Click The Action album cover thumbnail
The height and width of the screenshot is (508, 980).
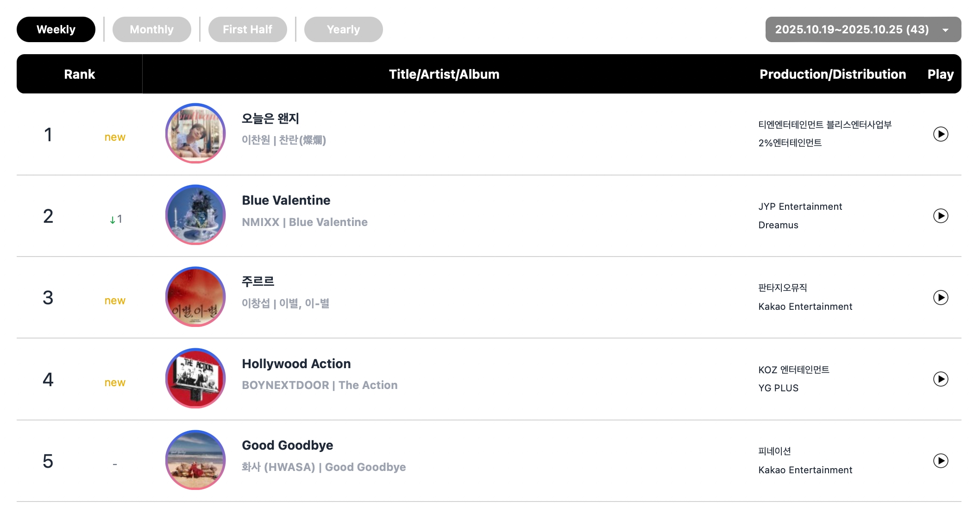(x=195, y=378)
